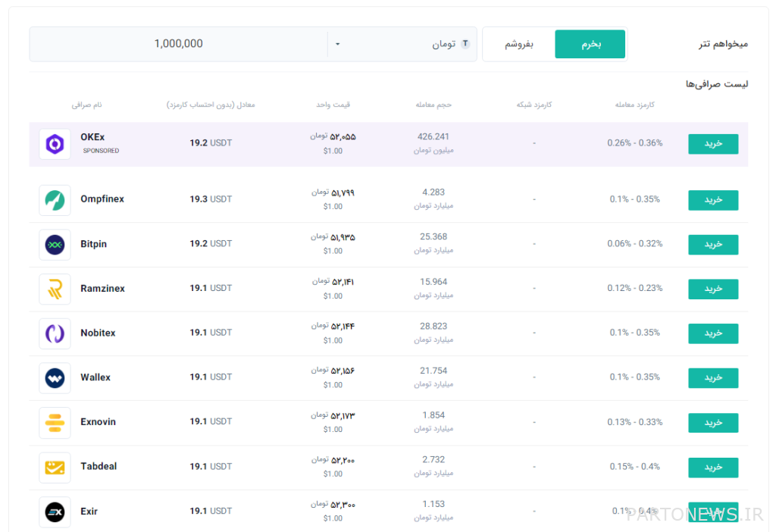776x532 pixels.
Task: Open the Toman currency dropdown
Action: pyautogui.click(x=402, y=44)
